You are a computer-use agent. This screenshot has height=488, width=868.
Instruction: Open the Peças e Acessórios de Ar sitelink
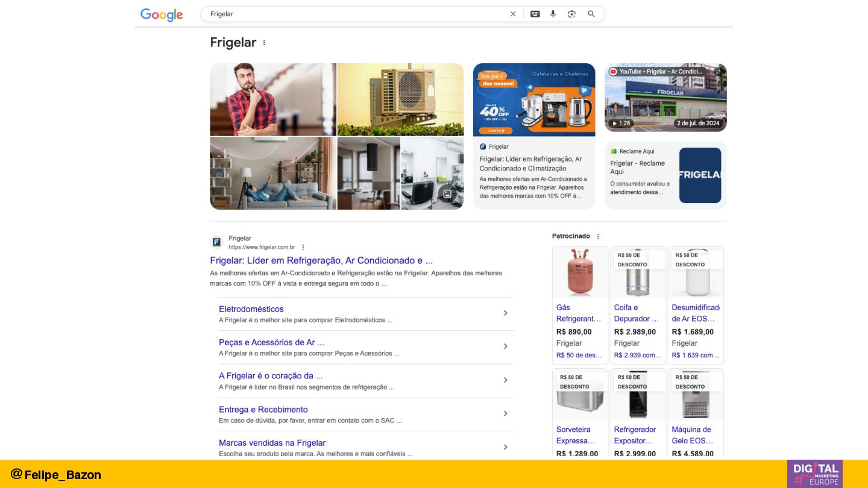click(271, 342)
